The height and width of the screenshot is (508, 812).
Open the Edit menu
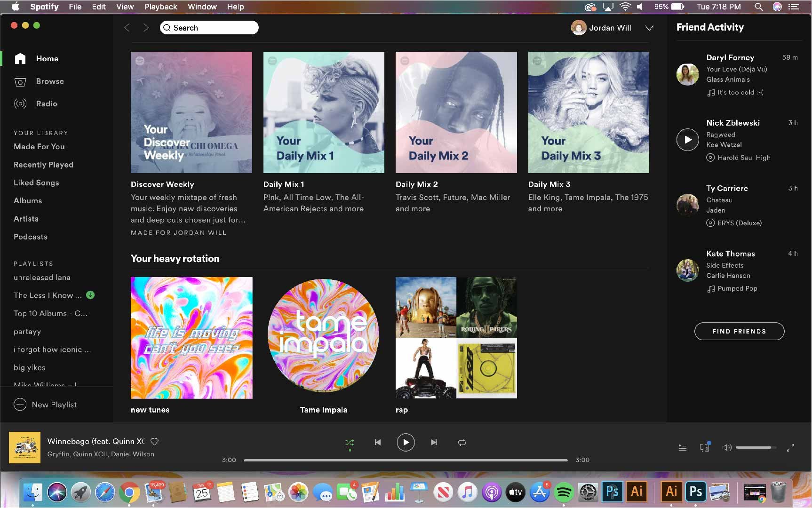[99, 7]
